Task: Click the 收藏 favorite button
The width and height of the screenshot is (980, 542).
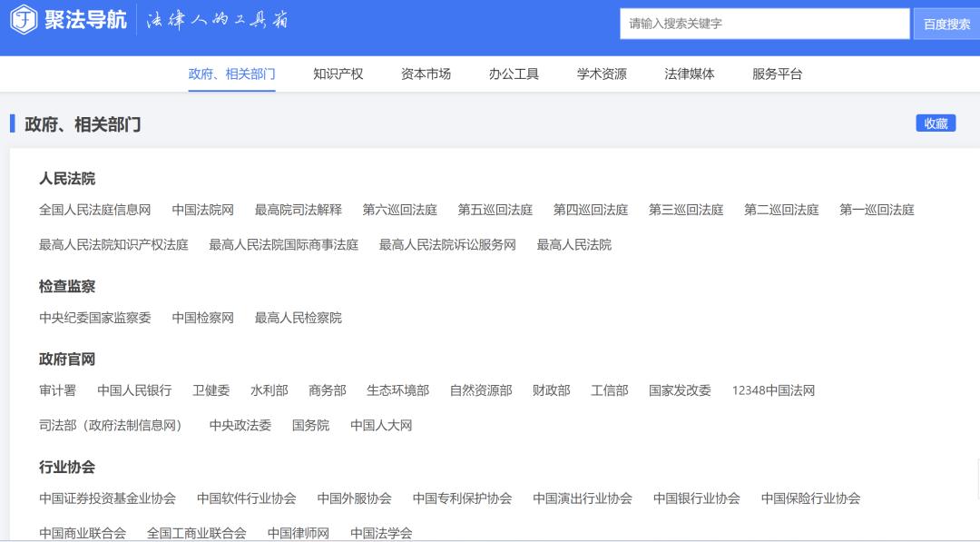Action: tap(936, 123)
